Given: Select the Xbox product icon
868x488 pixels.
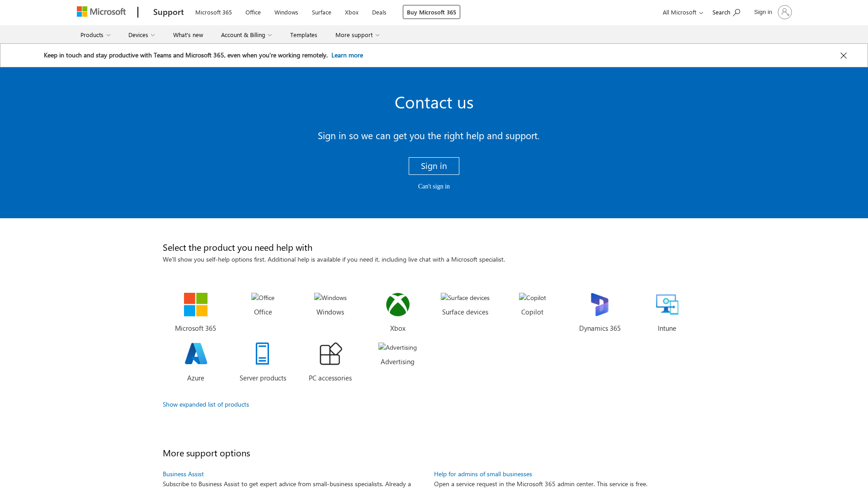Looking at the screenshot, I should [x=398, y=305].
